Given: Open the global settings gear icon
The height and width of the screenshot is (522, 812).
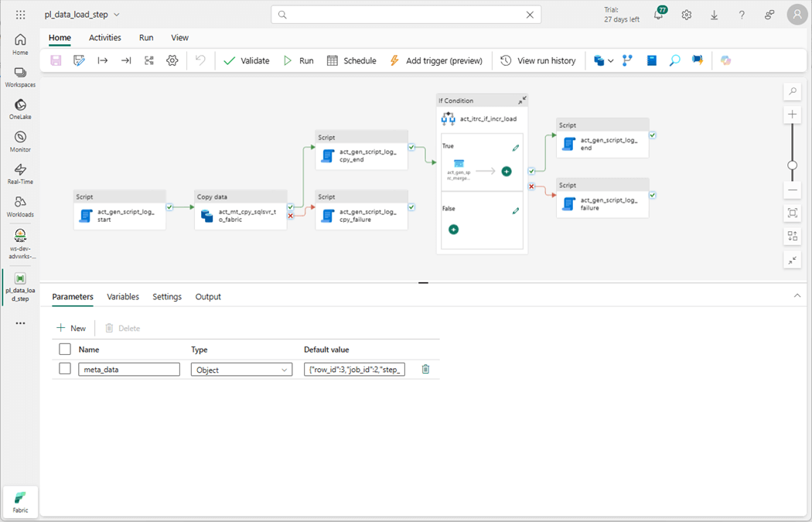Looking at the screenshot, I should tap(686, 15).
